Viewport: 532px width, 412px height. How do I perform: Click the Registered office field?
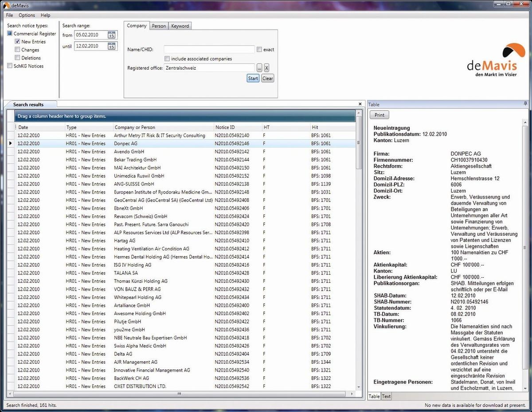pyautogui.click(x=209, y=68)
